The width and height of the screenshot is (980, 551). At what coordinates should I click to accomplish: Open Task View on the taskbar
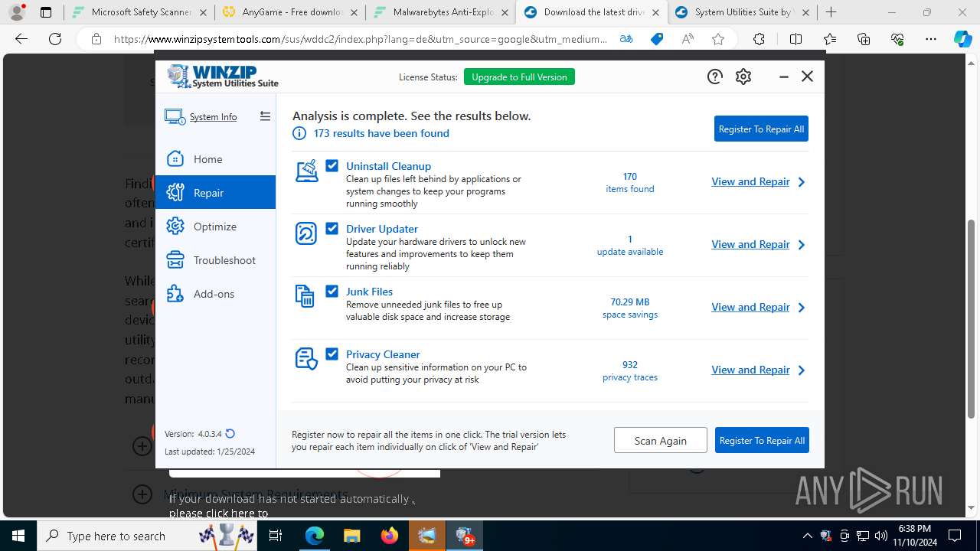pos(276,536)
